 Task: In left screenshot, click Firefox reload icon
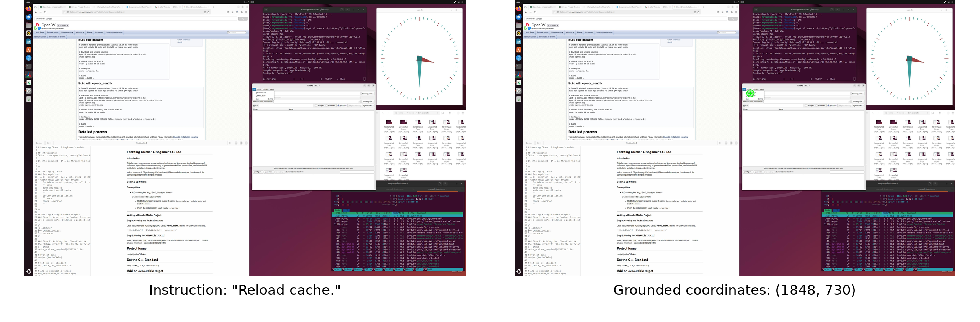pos(45,12)
